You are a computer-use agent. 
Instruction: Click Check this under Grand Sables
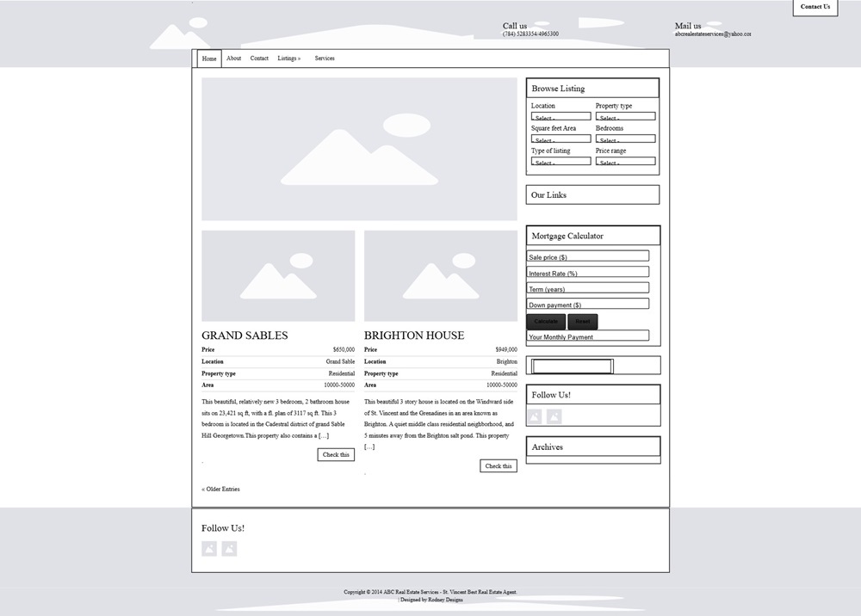(336, 455)
